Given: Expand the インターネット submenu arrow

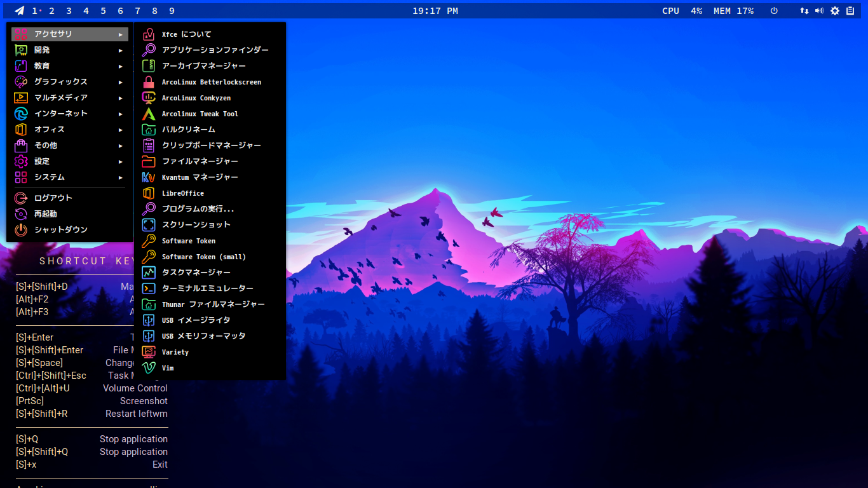Looking at the screenshot, I should tap(121, 114).
